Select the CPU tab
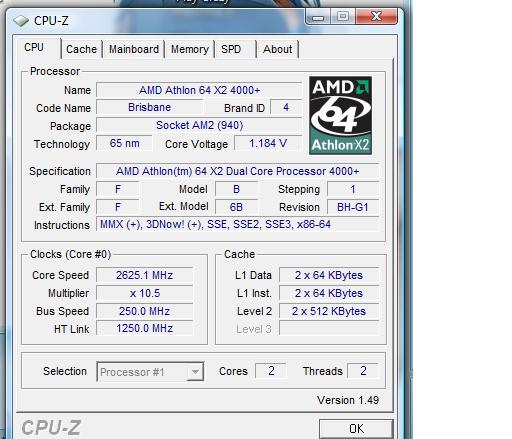512x439 pixels. (37, 48)
